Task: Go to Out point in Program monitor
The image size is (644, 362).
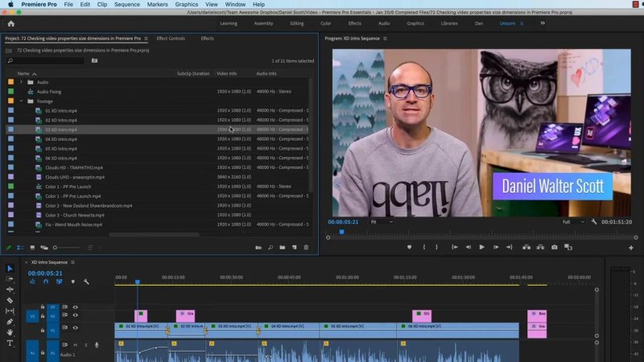Action: pos(510,247)
